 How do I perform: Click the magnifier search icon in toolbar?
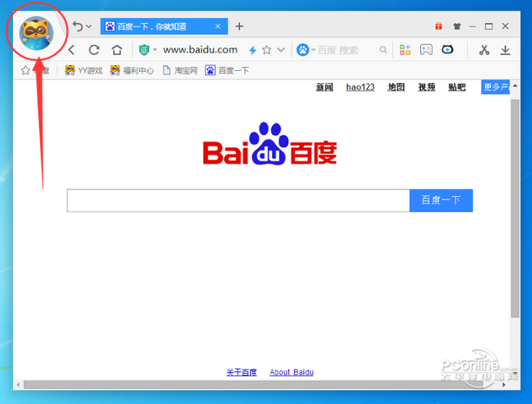pos(383,50)
